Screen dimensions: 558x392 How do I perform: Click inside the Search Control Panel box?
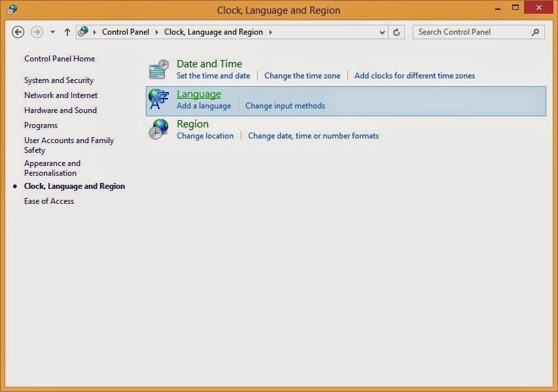click(471, 31)
